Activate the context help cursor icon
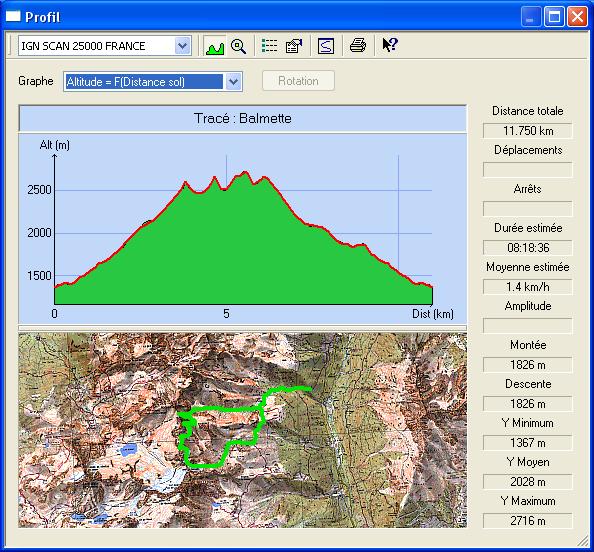 pos(390,45)
